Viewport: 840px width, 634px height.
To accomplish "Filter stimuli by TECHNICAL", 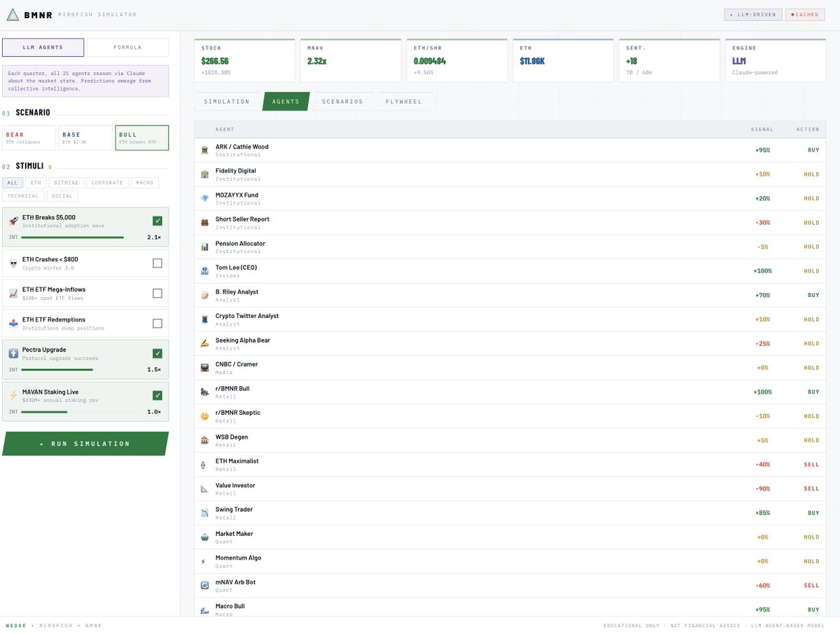I will pyautogui.click(x=23, y=196).
